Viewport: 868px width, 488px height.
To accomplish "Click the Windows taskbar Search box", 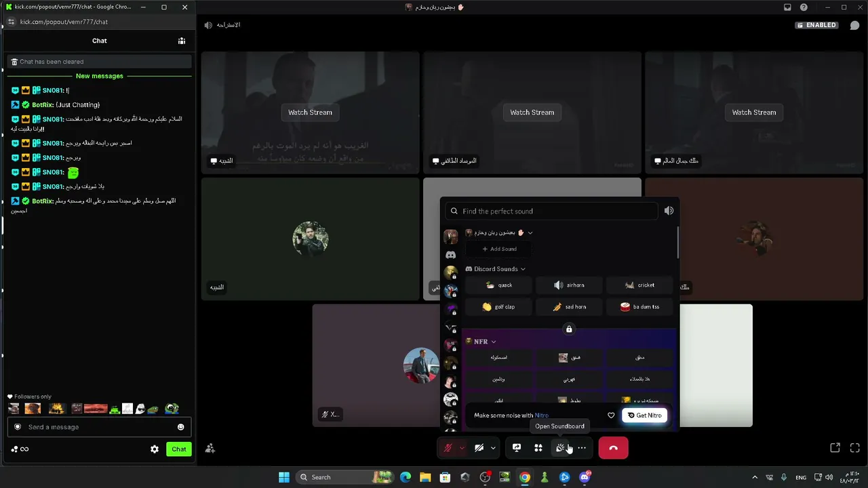I will [x=346, y=477].
